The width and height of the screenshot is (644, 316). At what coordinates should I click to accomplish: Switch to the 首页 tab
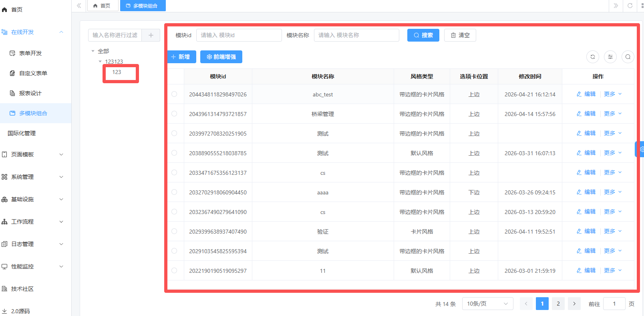coord(102,6)
